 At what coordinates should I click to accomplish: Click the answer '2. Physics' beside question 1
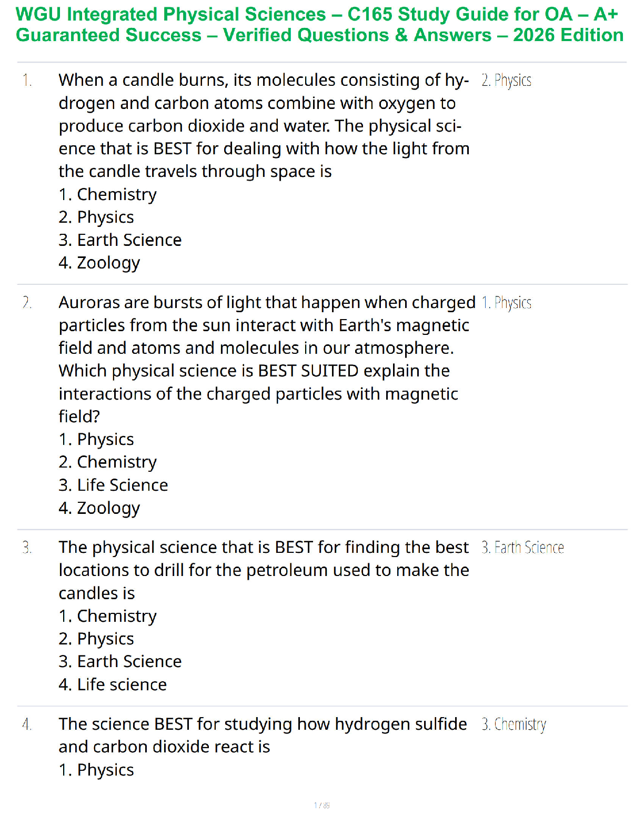[x=506, y=81]
